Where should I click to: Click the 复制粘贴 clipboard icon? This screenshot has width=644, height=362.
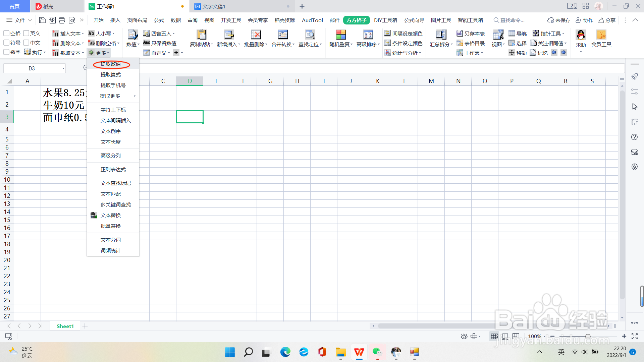(x=201, y=35)
